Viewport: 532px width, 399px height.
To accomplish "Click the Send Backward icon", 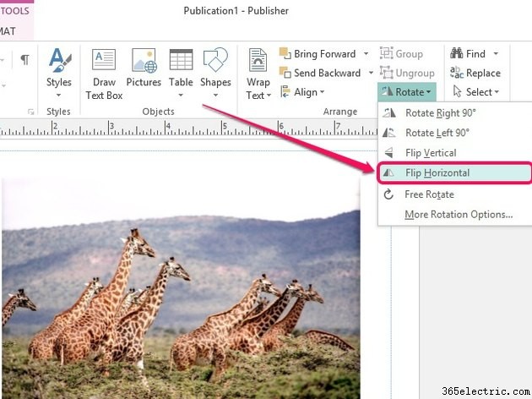I will [x=285, y=73].
